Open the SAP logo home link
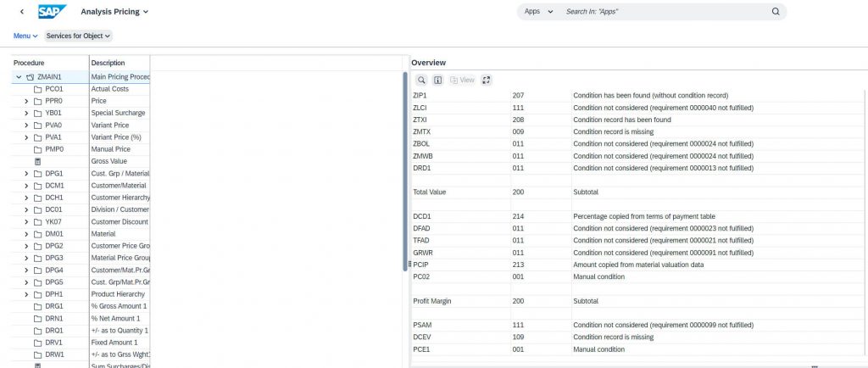The width and height of the screenshot is (868, 368). coord(52,12)
